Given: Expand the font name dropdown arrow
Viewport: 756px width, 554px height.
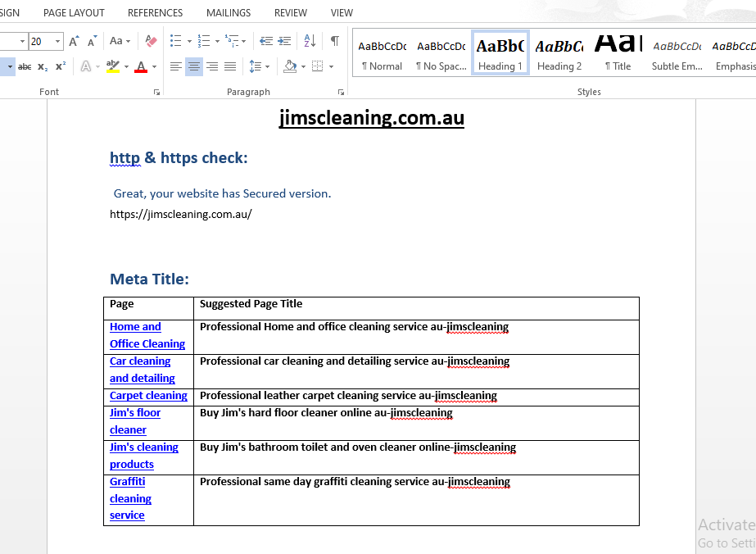Looking at the screenshot, I should pyautogui.click(x=22, y=42).
